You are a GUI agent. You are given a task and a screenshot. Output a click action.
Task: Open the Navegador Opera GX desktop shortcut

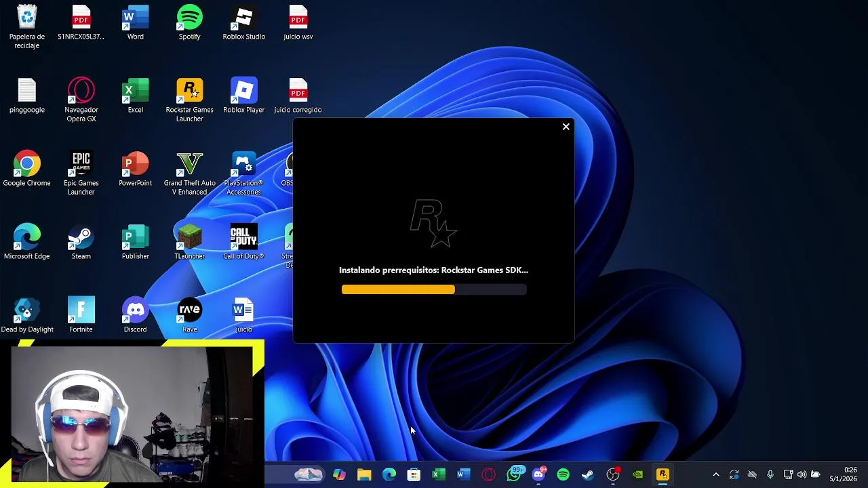81,100
